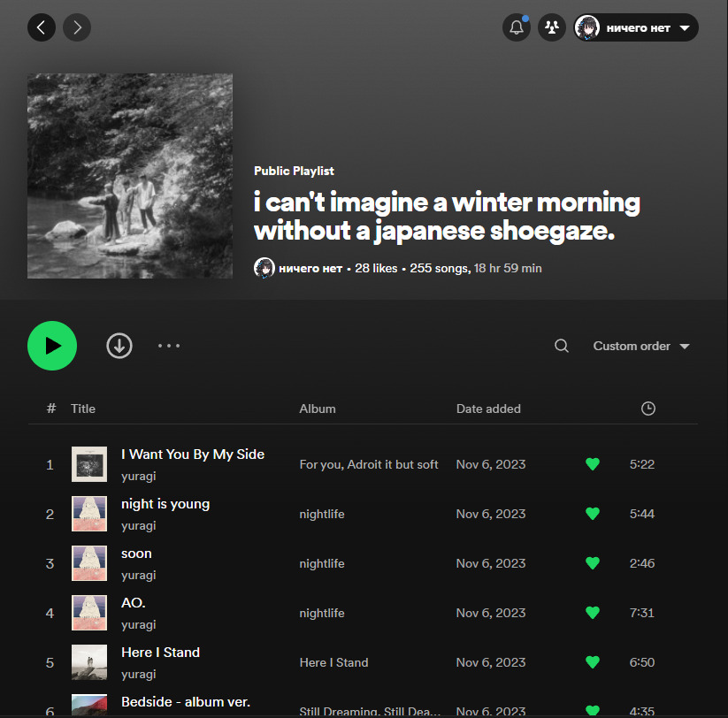This screenshot has width=728, height=718.
Task: Go back with the left arrow button
Action: 42,27
